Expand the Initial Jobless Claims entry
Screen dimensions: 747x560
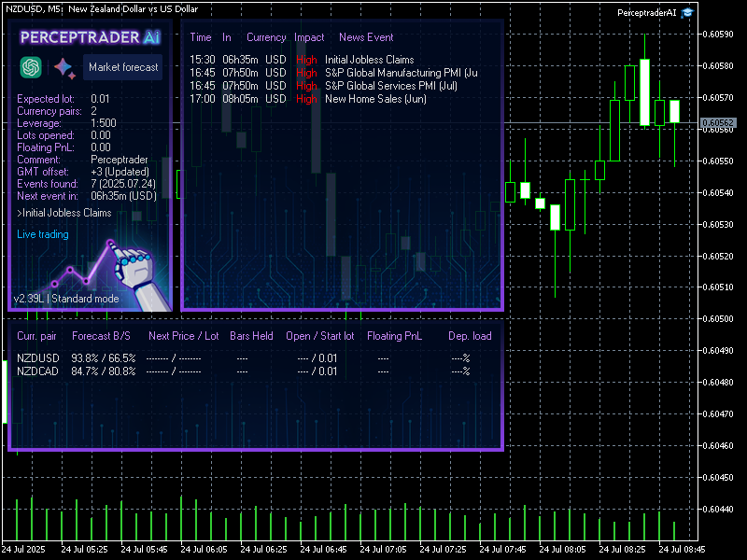[64, 213]
